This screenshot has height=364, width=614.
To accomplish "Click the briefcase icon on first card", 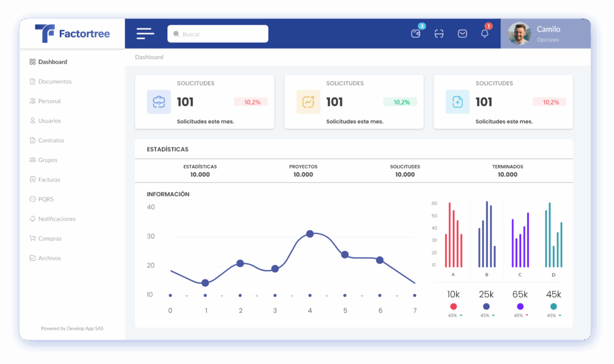I will pos(159,102).
